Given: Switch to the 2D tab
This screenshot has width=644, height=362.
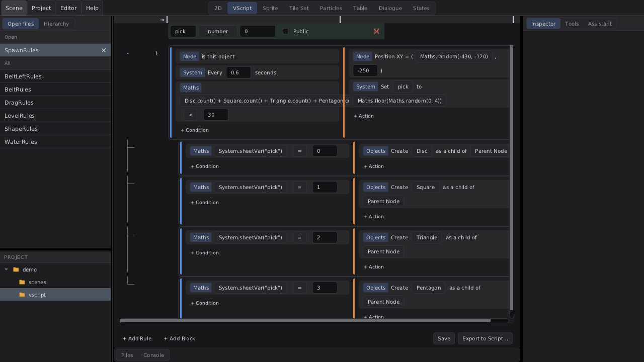Looking at the screenshot, I should tap(218, 8).
